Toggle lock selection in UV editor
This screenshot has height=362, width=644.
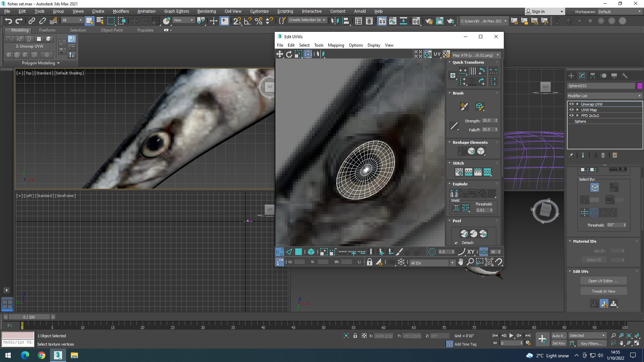click(x=369, y=262)
